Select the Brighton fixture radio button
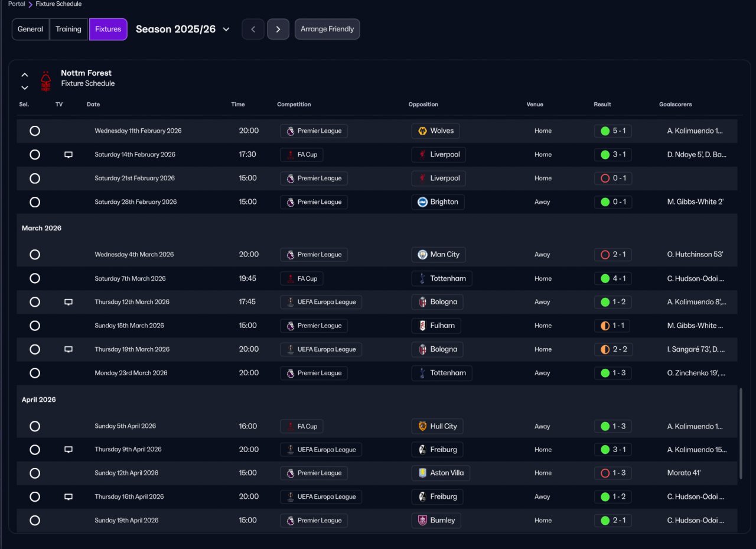The image size is (756, 549). [35, 202]
